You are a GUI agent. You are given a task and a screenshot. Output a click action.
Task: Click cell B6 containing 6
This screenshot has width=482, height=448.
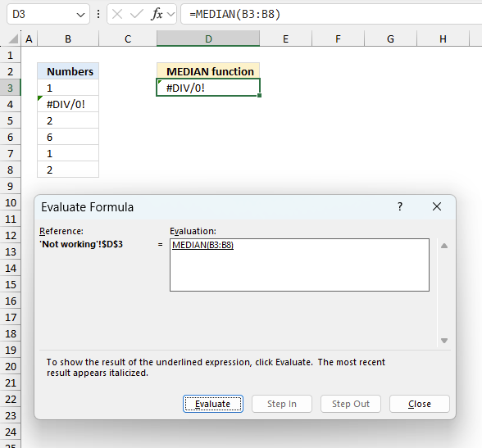coord(68,137)
